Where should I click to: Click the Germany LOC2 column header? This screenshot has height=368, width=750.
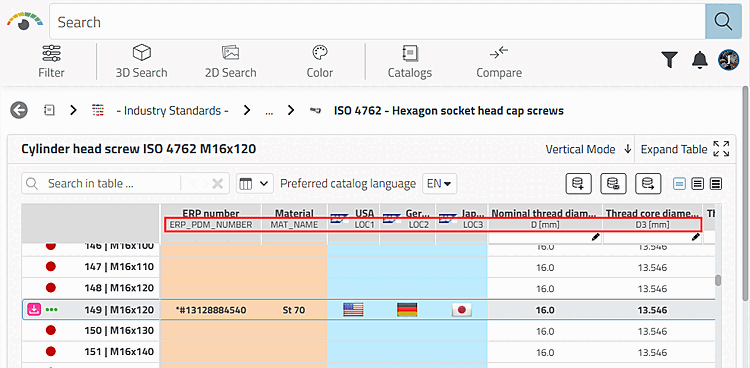click(408, 218)
